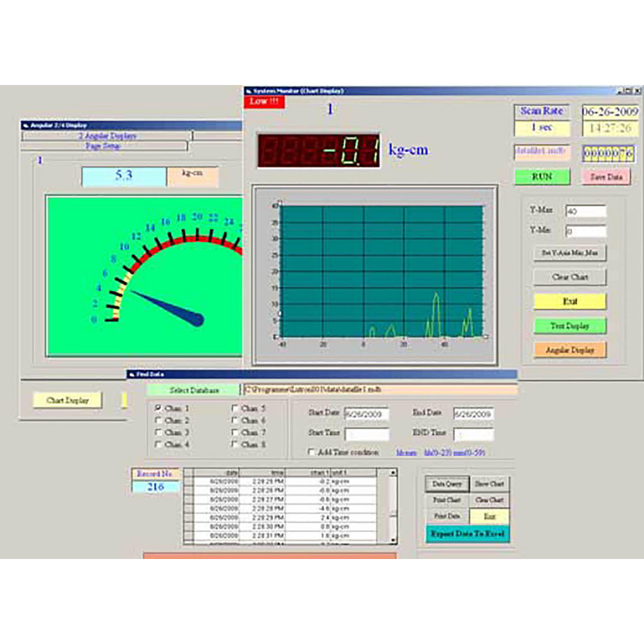Print the chart
Screen dimensions: 644x644
(x=448, y=500)
